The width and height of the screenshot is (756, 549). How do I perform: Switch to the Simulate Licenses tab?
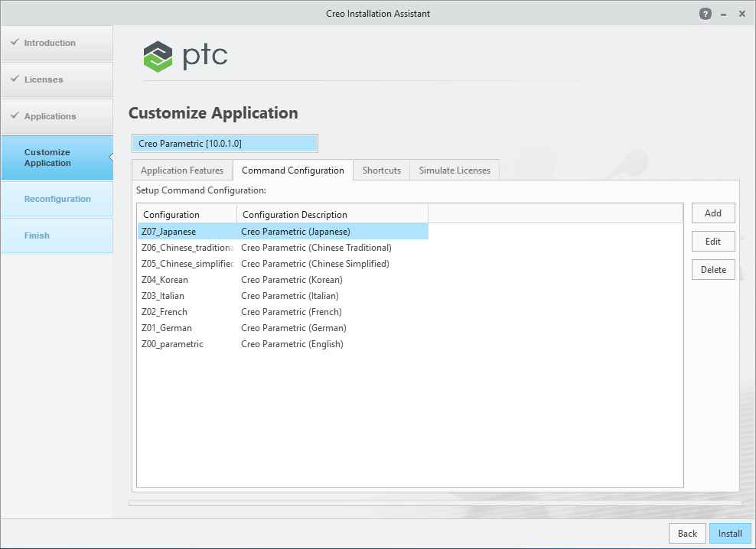pos(454,170)
